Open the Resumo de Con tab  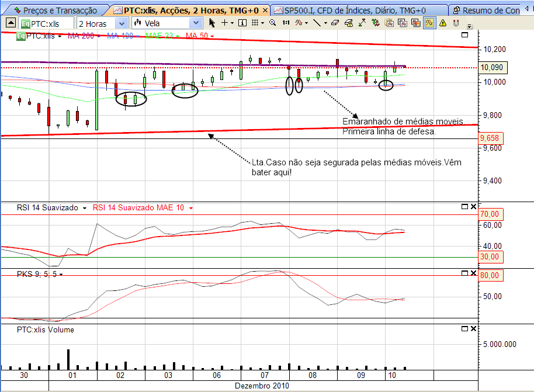point(486,11)
